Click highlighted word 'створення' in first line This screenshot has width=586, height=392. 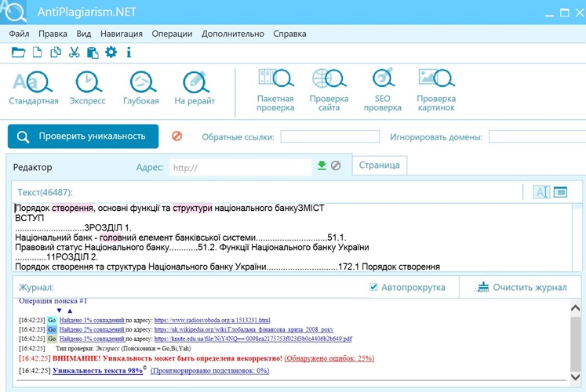coord(72,208)
